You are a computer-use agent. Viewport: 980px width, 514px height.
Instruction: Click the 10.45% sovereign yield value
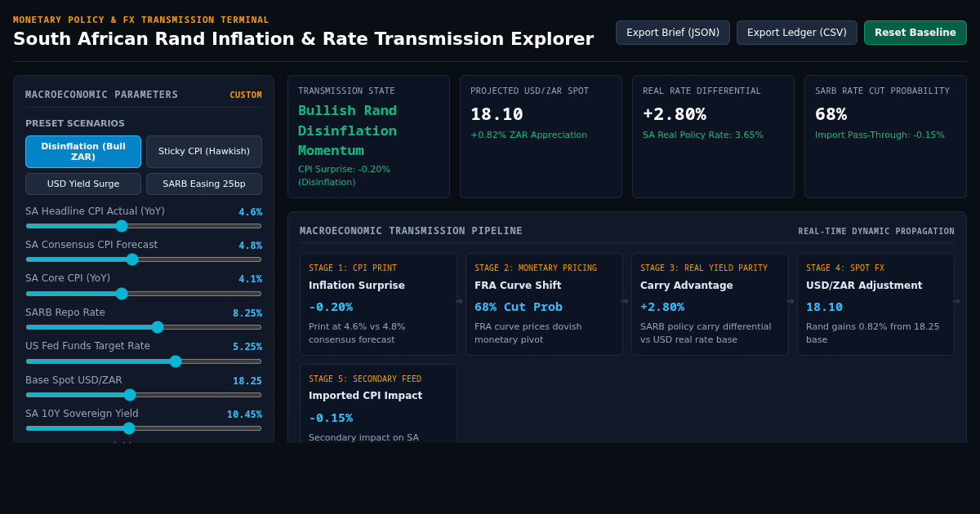click(x=244, y=414)
